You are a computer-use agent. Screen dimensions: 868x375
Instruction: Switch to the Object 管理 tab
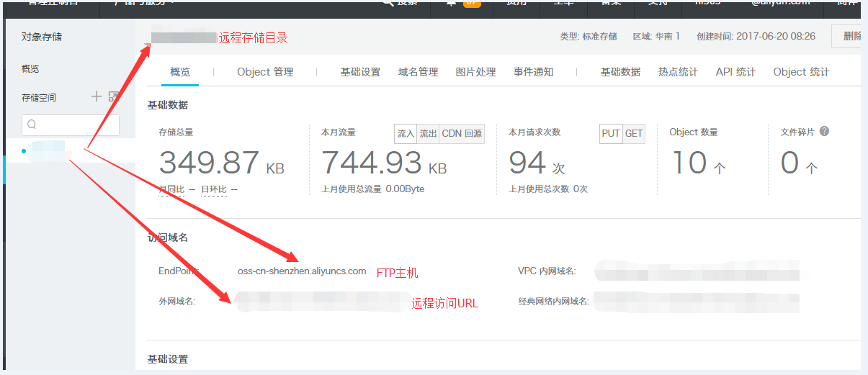[265, 72]
